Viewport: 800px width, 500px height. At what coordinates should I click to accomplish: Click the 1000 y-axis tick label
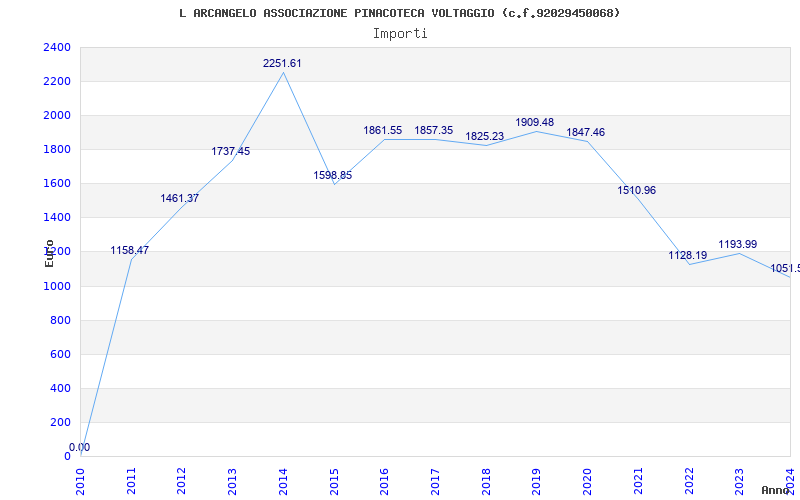tap(57, 286)
